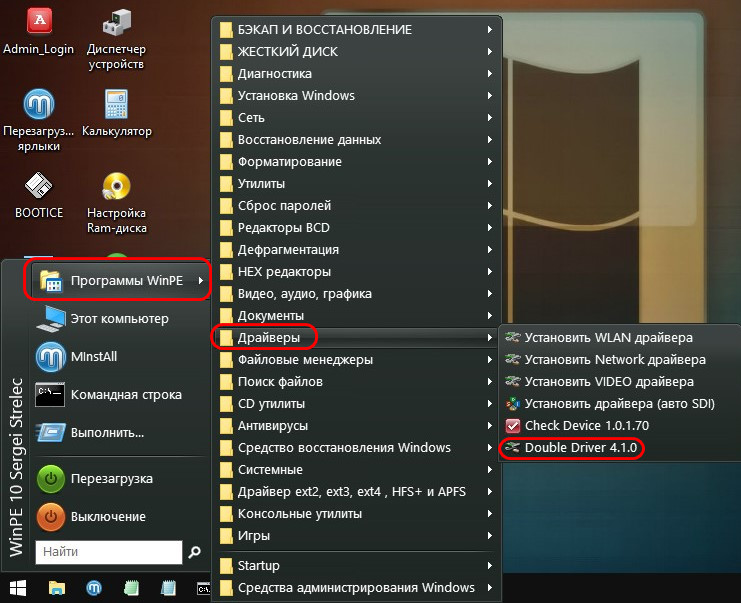Expand БЭКАП И ВОССТАНОВЛЕНИЕ folder

(357, 30)
